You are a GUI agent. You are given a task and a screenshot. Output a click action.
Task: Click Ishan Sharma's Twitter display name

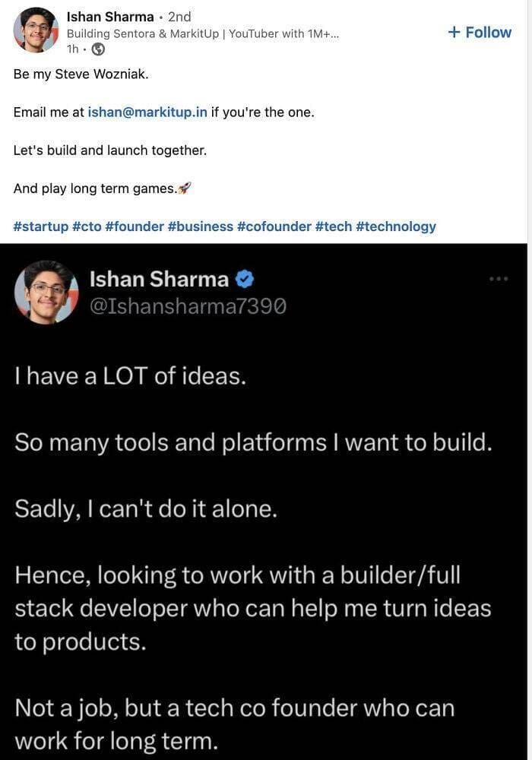coord(159,280)
